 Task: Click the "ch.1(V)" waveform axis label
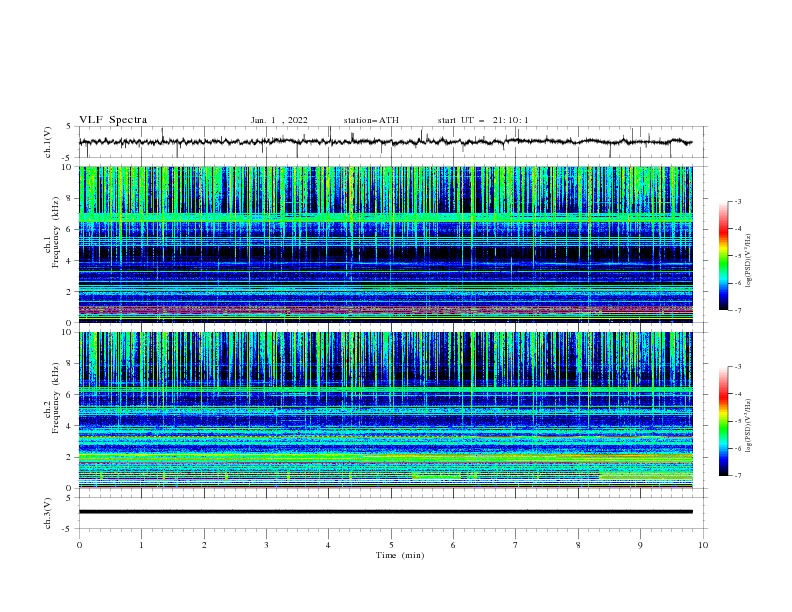(x=48, y=142)
